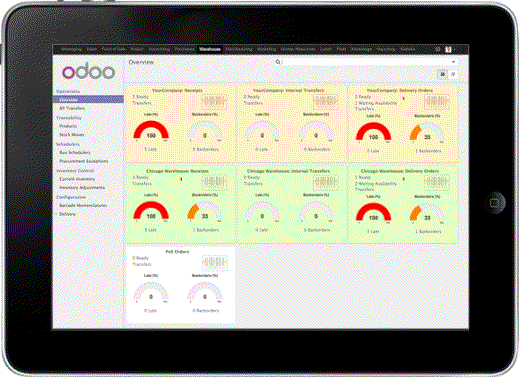Click Ready Transfers link on PoS Orders
Screen dimensions: 519x379
[142, 261]
